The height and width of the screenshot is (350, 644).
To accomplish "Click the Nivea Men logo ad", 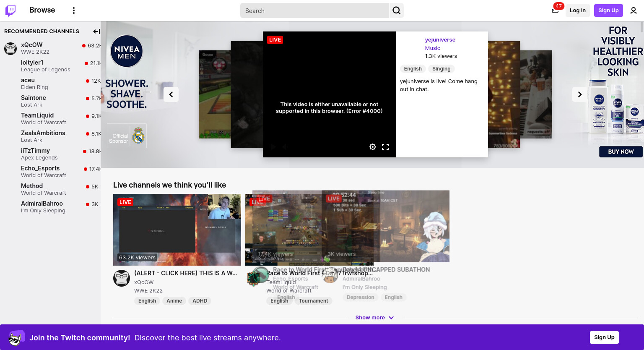I will (127, 51).
